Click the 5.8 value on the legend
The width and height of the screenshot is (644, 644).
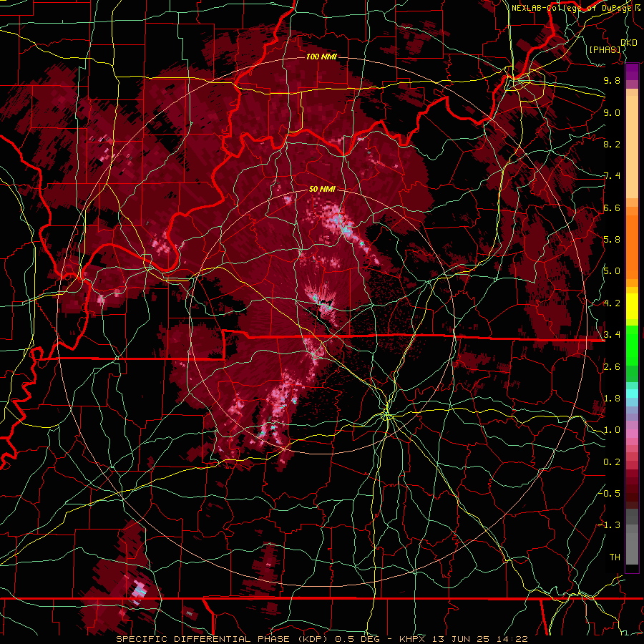click(612, 240)
